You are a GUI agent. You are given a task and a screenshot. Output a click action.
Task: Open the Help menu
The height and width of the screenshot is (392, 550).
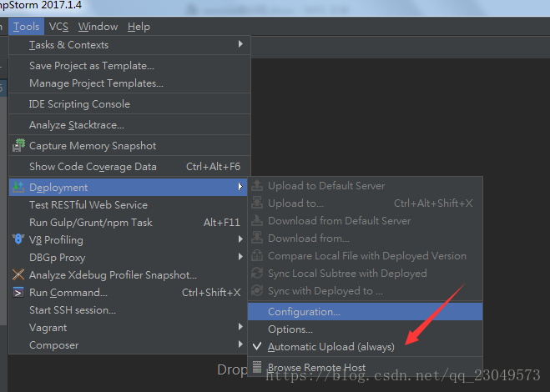click(139, 27)
